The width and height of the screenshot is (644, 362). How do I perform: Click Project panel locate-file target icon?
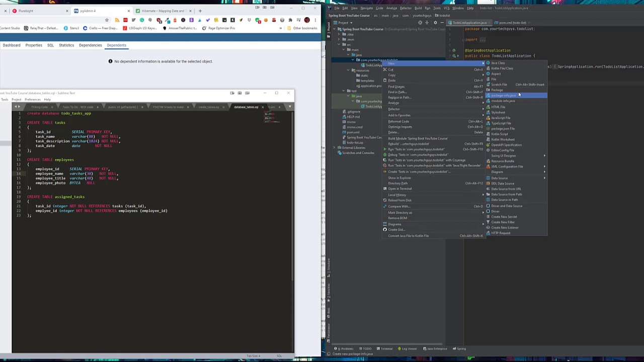pos(420,23)
